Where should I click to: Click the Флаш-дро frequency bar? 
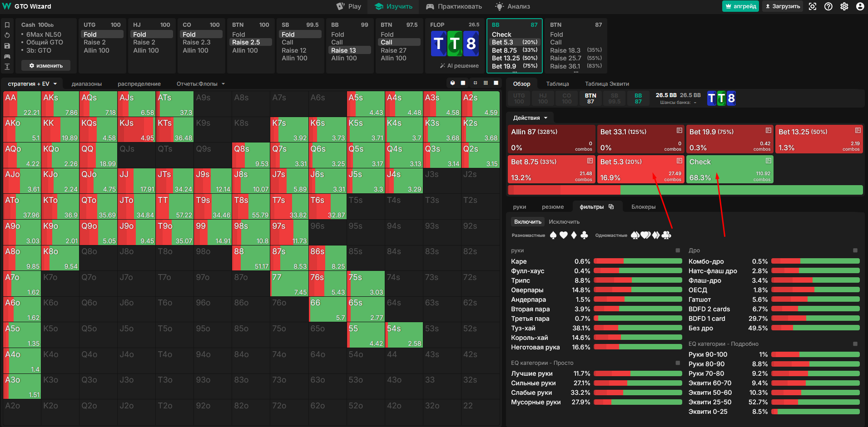point(815,280)
